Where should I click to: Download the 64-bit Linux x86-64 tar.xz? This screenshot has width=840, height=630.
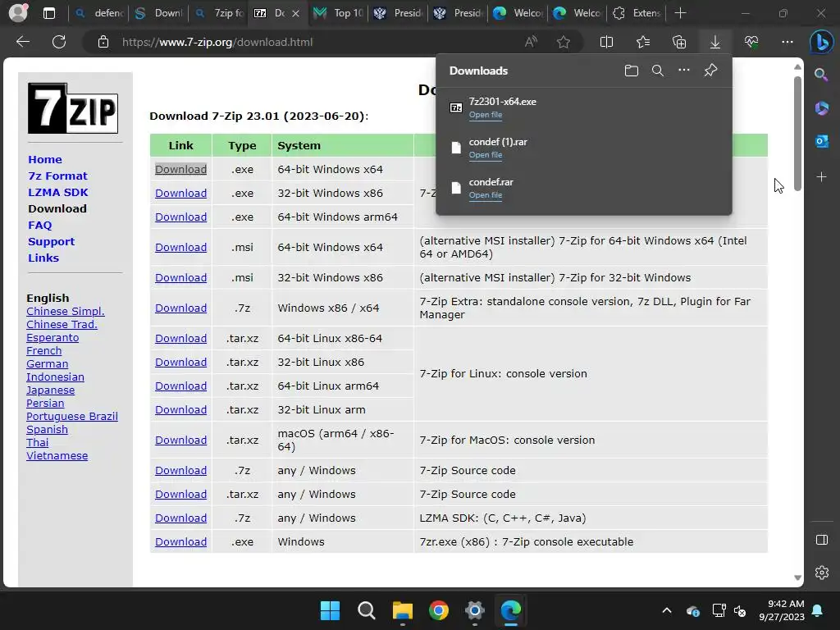180,339
